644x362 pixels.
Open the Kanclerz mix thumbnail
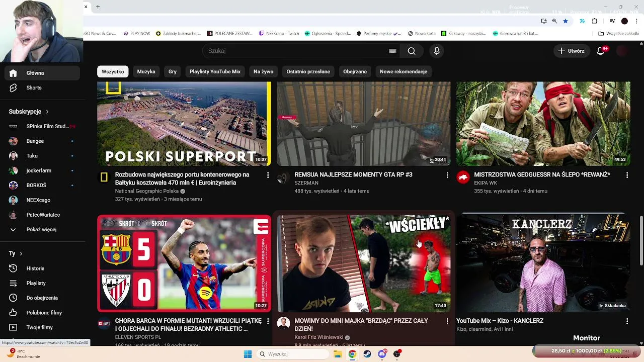[x=543, y=263]
